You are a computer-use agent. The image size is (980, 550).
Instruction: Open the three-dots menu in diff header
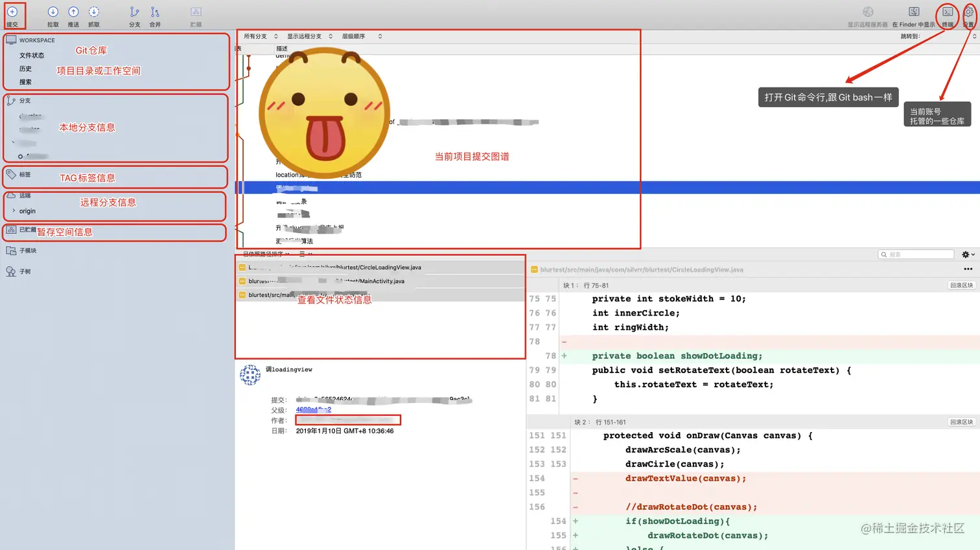(x=968, y=269)
